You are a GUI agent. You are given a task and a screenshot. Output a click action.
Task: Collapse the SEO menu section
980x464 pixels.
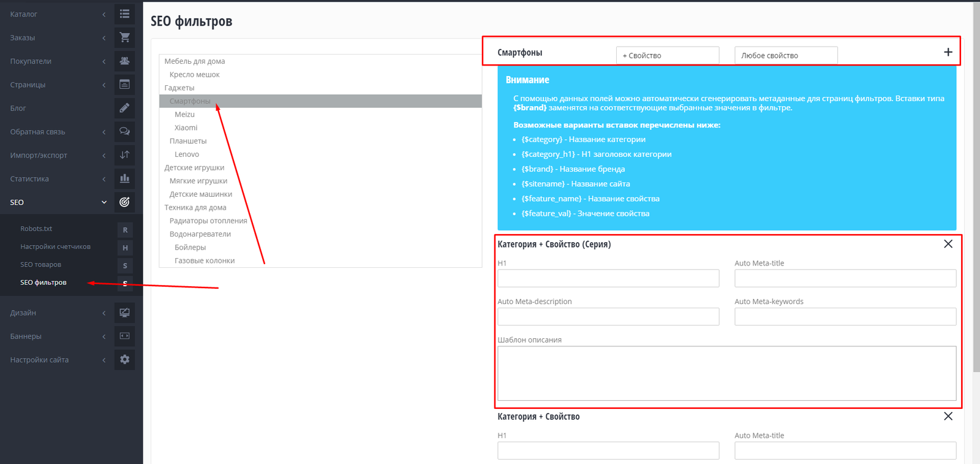point(104,202)
